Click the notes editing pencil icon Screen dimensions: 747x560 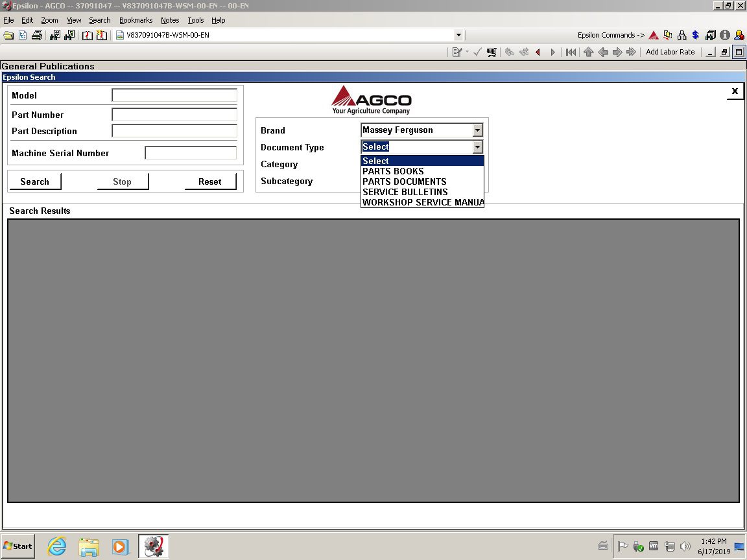pos(457,52)
